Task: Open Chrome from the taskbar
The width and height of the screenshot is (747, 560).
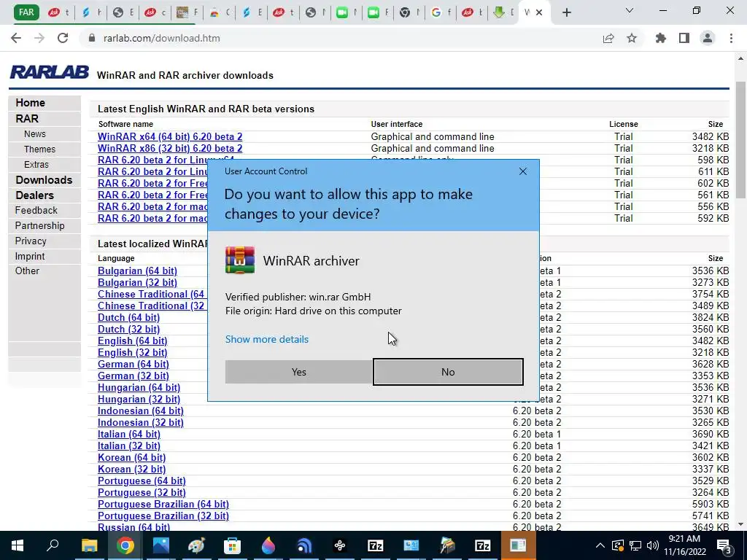Action: pyautogui.click(x=125, y=545)
